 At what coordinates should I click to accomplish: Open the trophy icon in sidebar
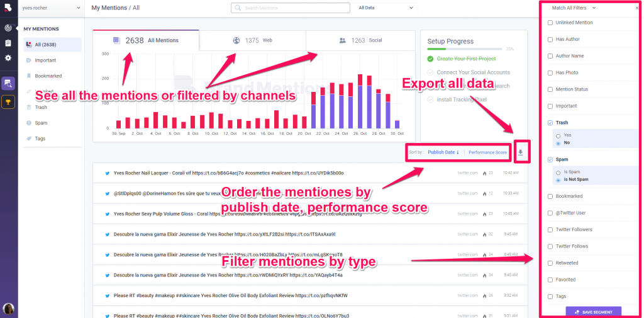[8, 101]
